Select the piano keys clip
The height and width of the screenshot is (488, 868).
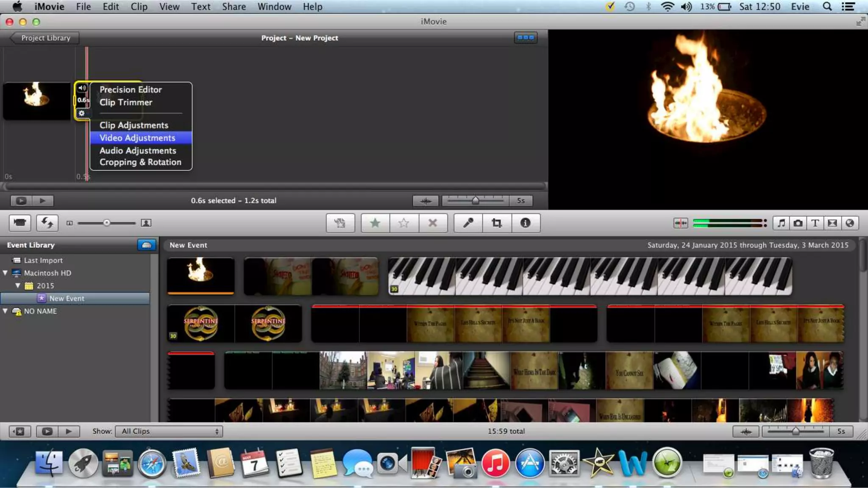coord(590,276)
